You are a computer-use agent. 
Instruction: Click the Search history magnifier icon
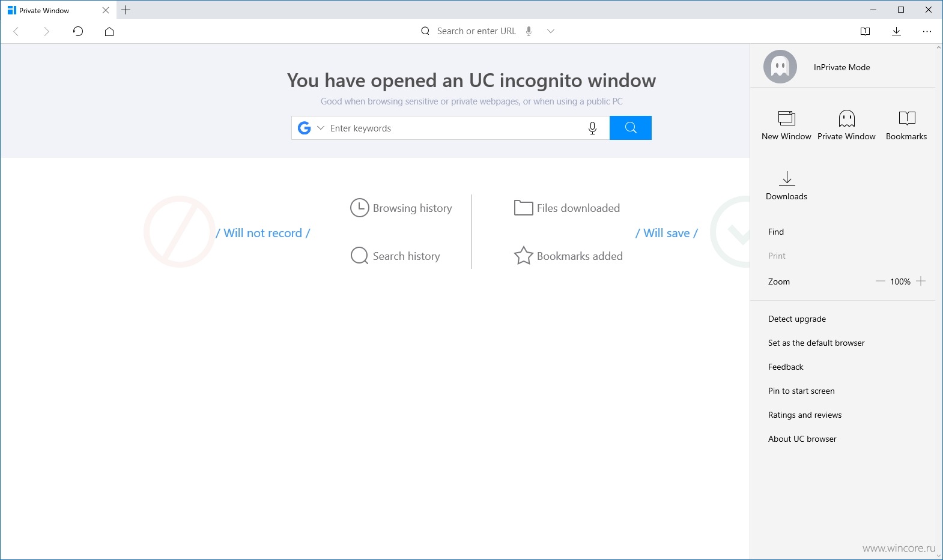[359, 256]
